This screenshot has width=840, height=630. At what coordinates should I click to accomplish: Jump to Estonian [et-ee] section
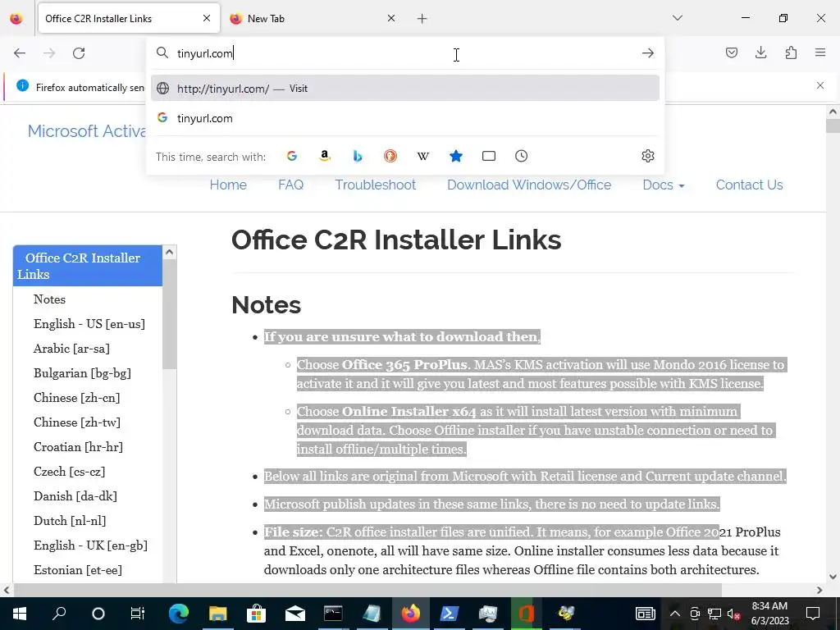tap(78, 571)
